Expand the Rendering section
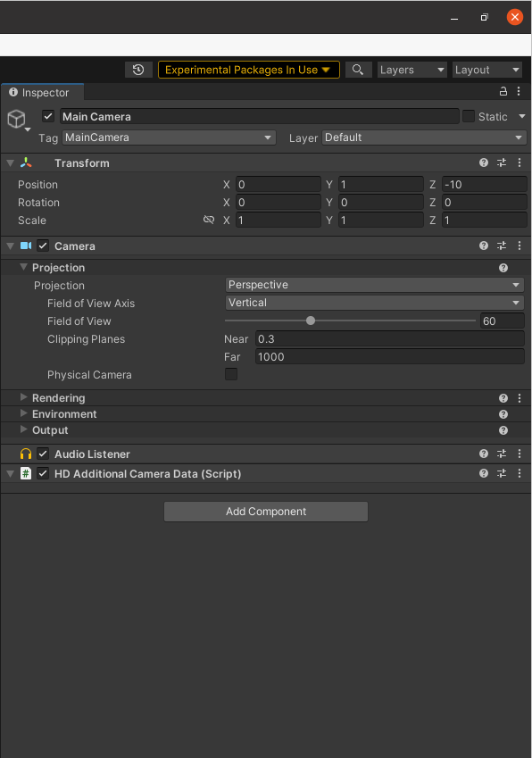The width and height of the screenshot is (532, 758). click(x=23, y=397)
